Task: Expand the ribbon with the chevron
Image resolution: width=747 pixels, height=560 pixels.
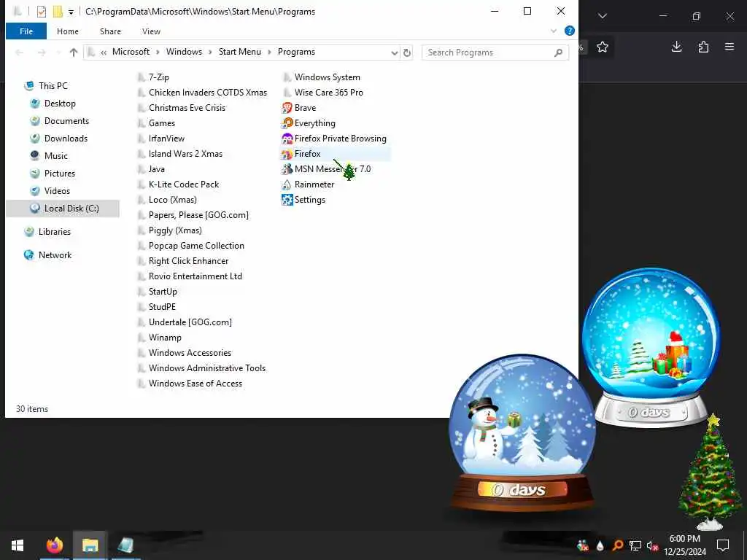Action: (554, 31)
